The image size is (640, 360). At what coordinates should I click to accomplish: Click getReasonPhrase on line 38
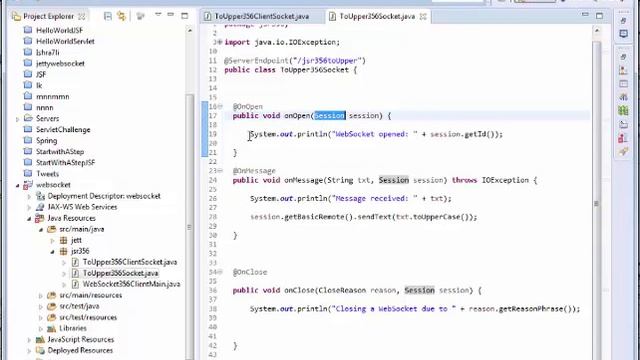click(531, 309)
